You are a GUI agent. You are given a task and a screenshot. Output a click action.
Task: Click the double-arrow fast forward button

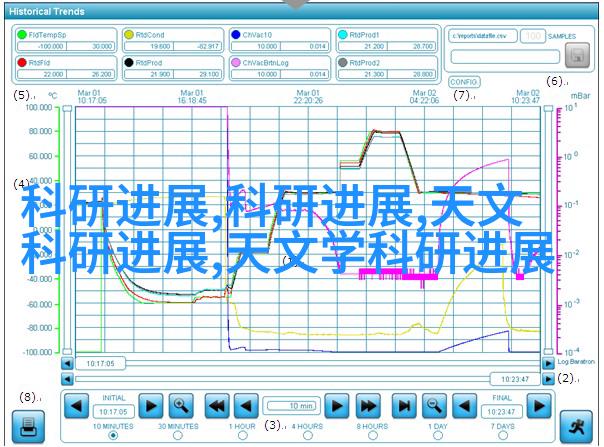click(x=368, y=406)
